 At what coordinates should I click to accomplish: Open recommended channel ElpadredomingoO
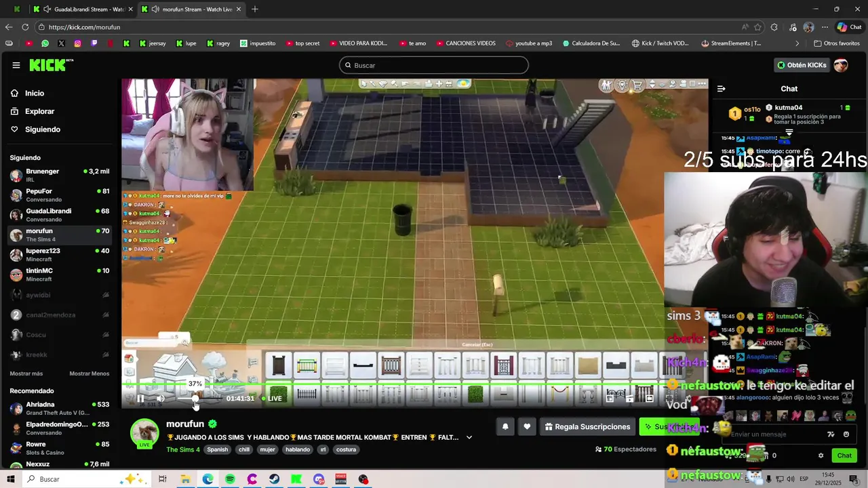[60, 428]
